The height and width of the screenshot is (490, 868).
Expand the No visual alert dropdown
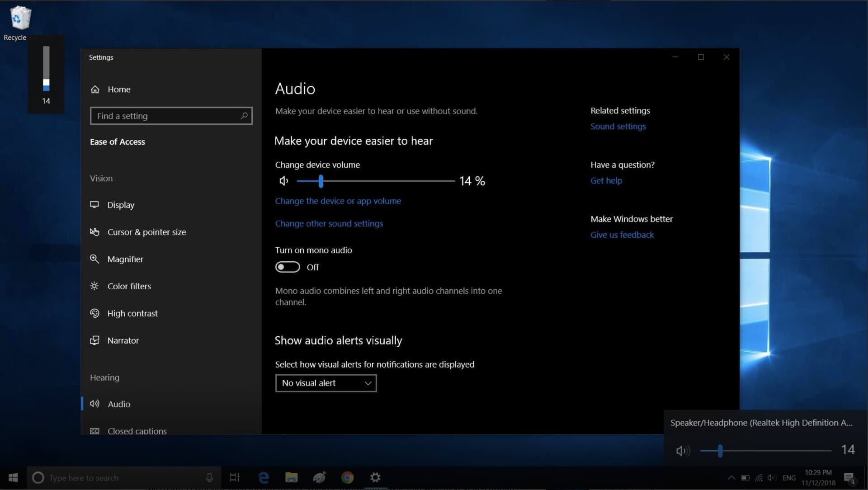click(325, 383)
